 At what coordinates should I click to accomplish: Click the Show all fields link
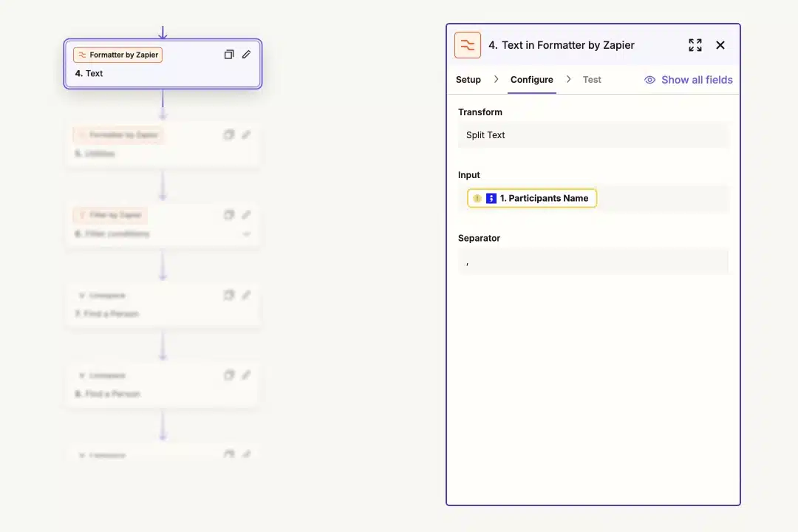coord(697,80)
